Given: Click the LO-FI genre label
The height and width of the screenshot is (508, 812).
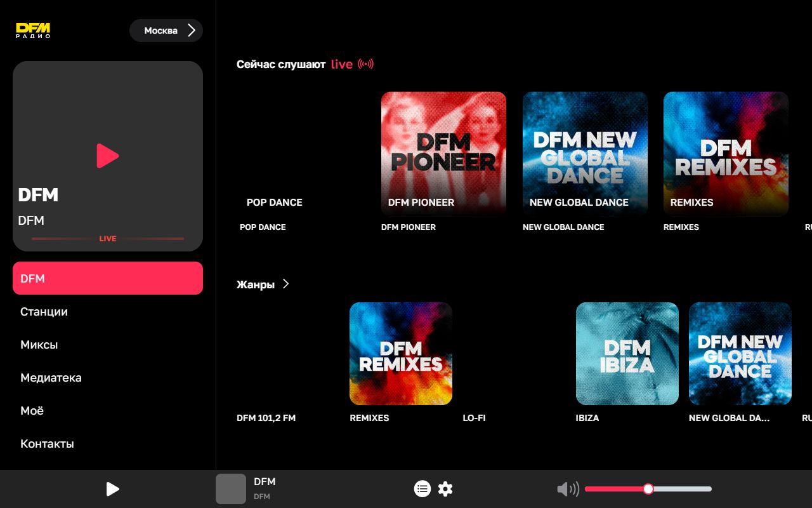Looking at the screenshot, I should coord(475,418).
